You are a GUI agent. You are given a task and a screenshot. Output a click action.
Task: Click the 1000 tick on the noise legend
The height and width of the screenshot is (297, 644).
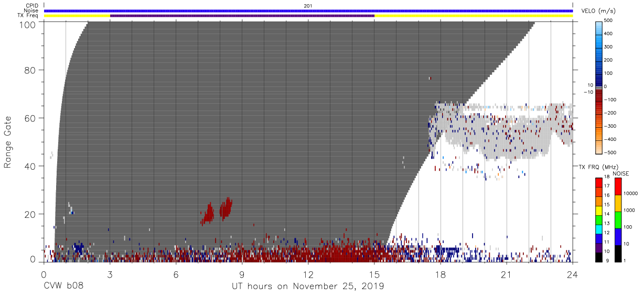pos(629,210)
